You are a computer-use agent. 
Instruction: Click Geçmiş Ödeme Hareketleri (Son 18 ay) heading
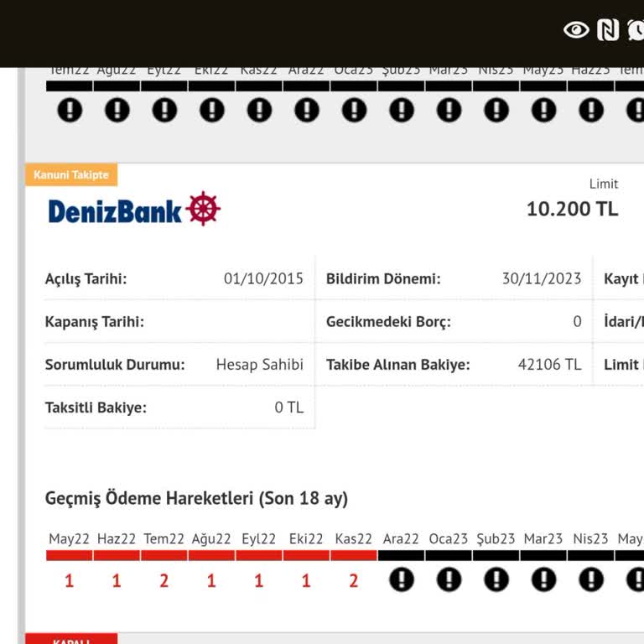pos(196,498)
